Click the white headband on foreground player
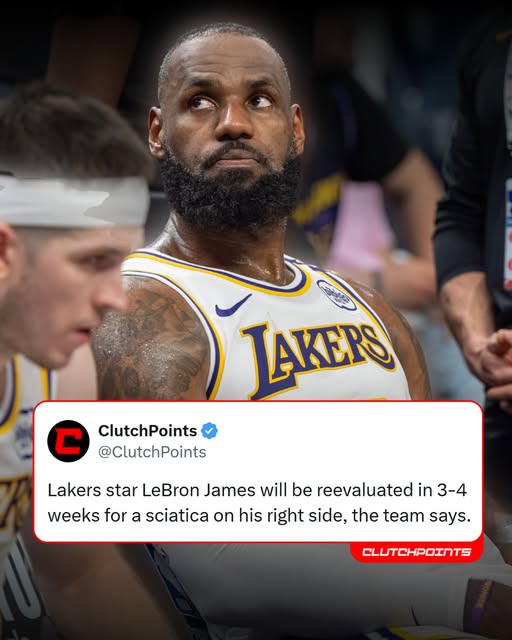 tap(74, 201)
